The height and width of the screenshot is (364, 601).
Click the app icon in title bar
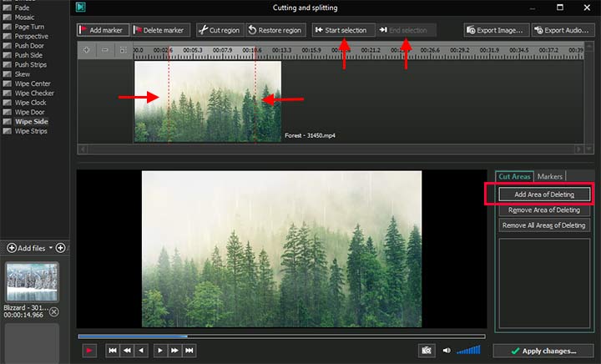[x=80, y=7]
